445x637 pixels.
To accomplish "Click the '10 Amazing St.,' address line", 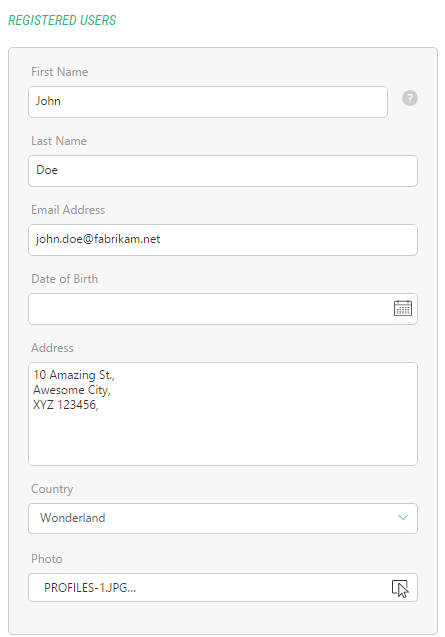I will pos(74,375).
